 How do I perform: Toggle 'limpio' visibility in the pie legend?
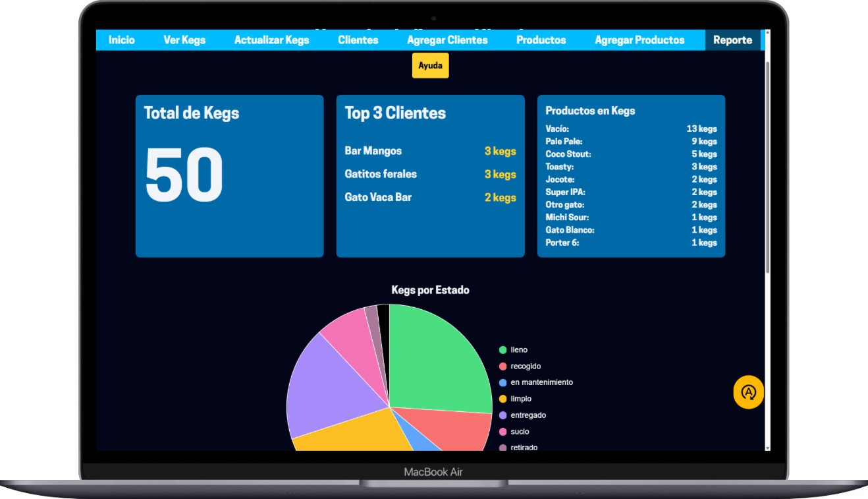coord(520,398)
